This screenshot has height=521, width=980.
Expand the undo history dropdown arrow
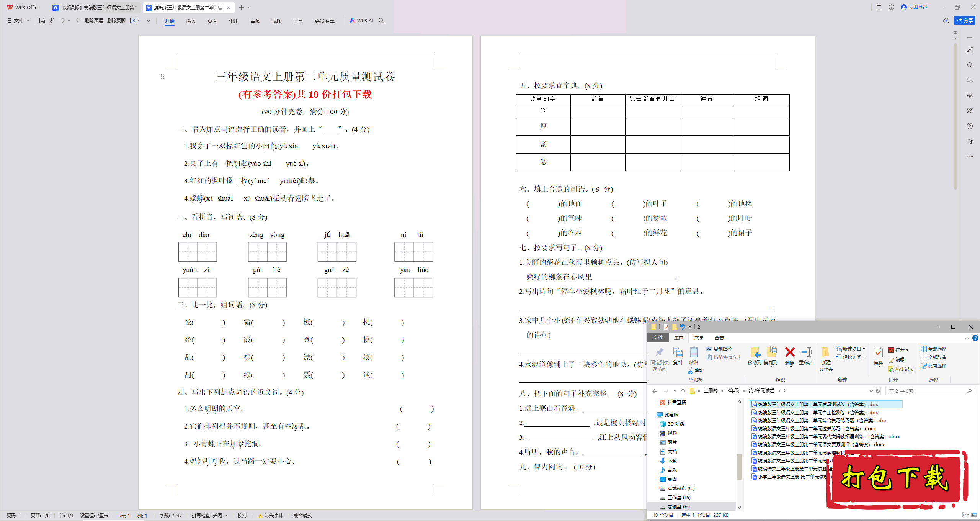pyautogui.click(x=69, y=21)
